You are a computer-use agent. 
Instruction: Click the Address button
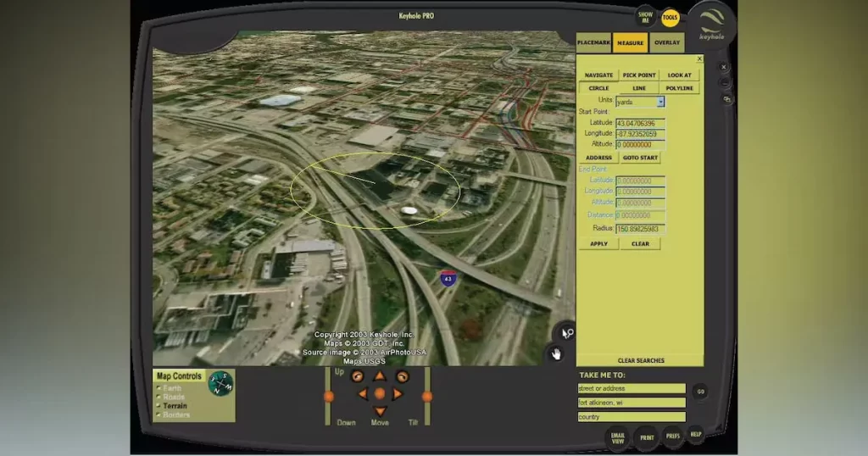598,158
